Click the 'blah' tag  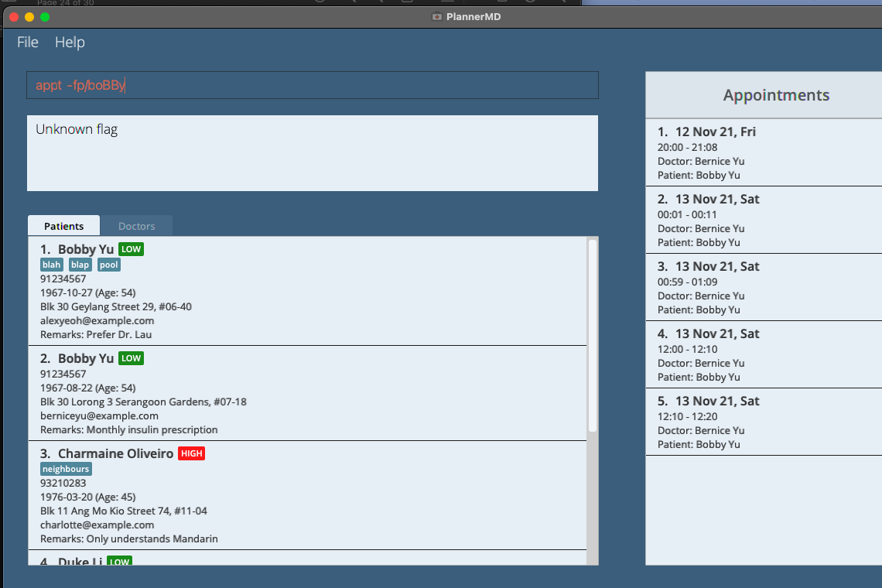coord(51,265)
